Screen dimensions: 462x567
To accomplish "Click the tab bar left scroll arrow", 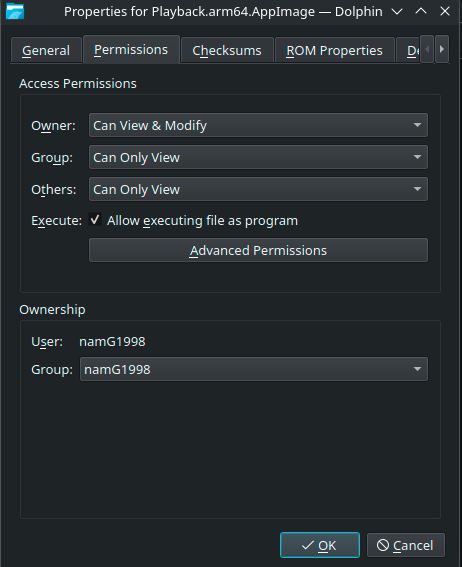I will [427, 49].
